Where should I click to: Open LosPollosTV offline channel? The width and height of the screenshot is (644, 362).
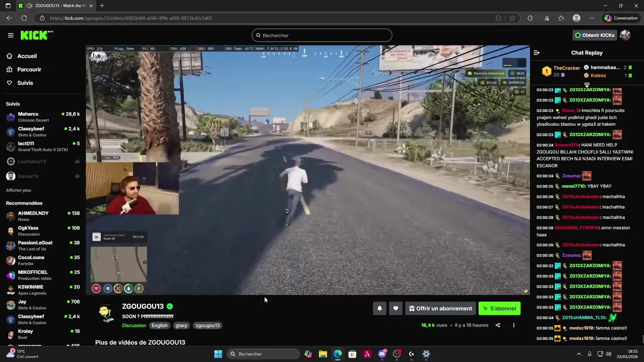tap(43, 161)
